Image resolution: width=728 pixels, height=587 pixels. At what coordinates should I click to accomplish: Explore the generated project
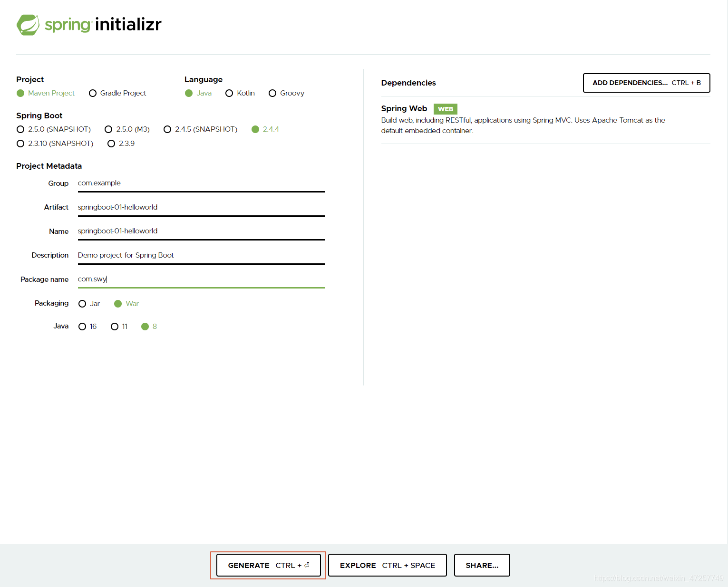tap(388, 565)
